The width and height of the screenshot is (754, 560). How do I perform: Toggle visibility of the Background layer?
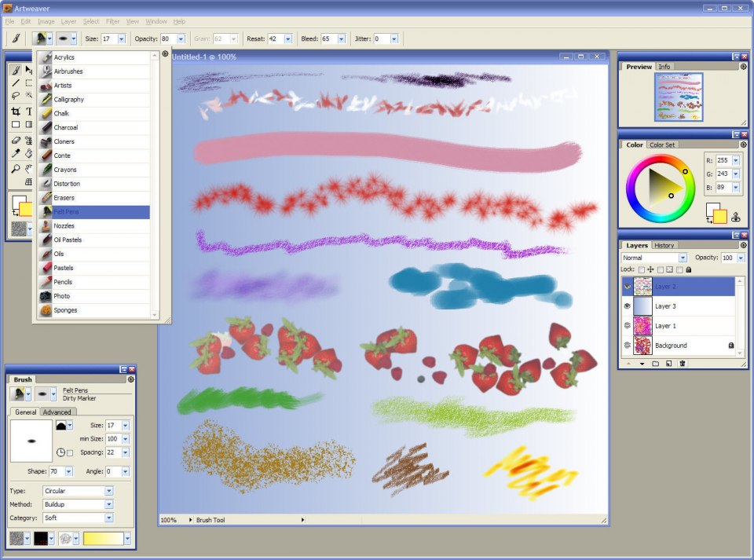627,346
